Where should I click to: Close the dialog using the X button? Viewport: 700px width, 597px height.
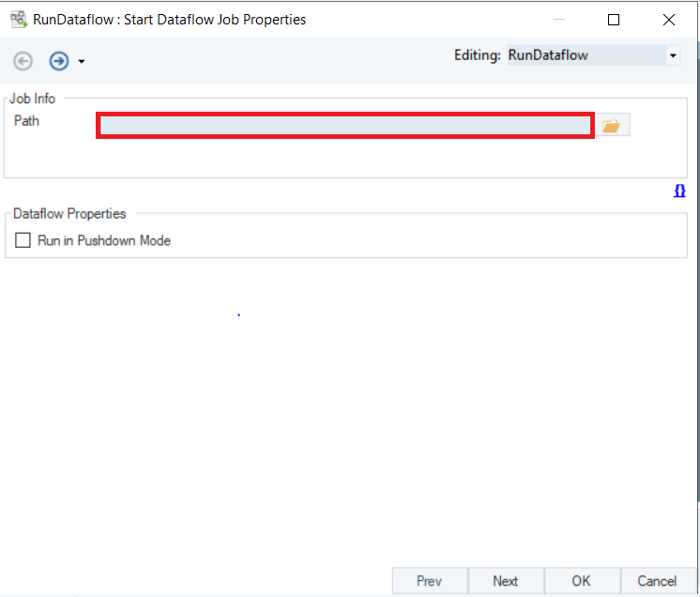pos(668,19)
